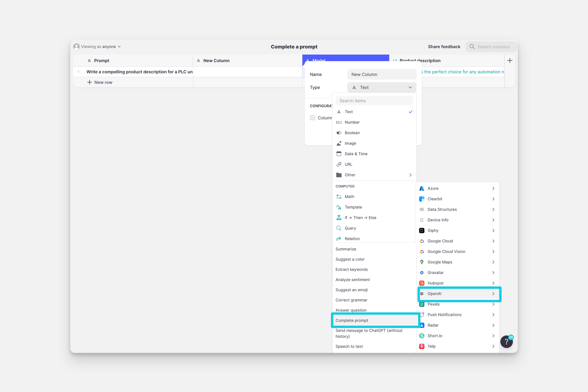The width and height of the screenshot is (588, 392).
Task: Click the plus icon to add a column
Action: (x=510, y=61)
